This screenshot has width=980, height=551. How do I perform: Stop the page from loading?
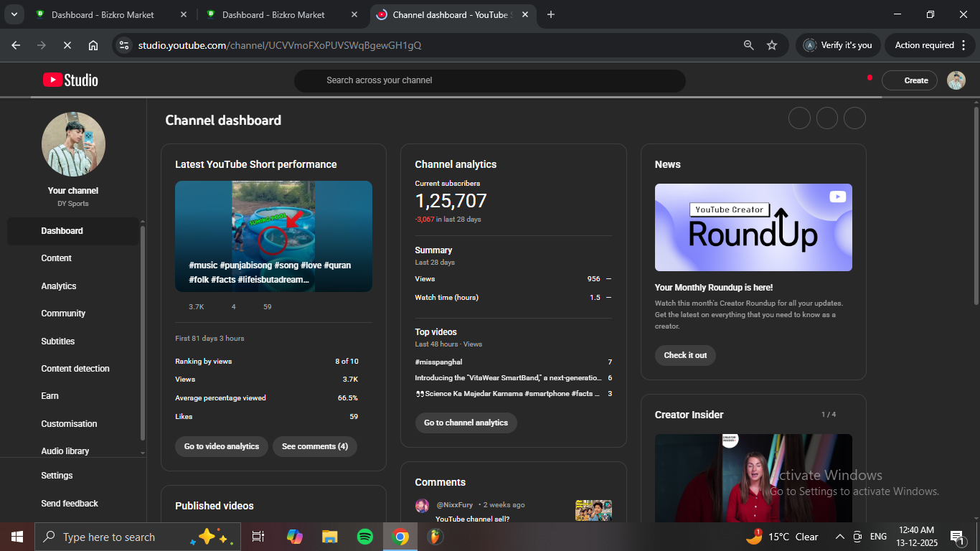pyautogui.click(x=67, y=45)
